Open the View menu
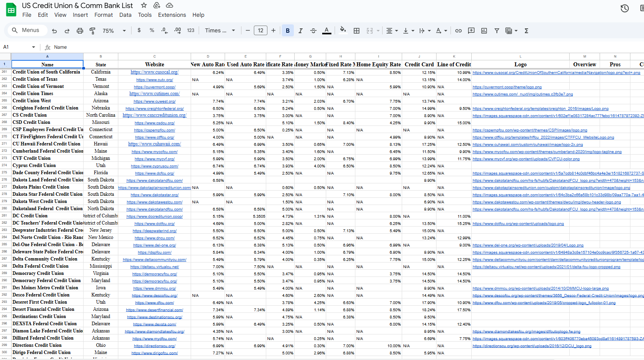 coord(60,15)
